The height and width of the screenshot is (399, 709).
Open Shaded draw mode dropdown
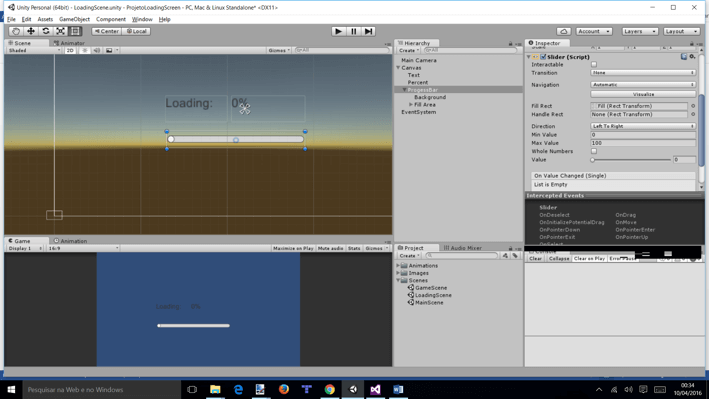tap(33, 50)
